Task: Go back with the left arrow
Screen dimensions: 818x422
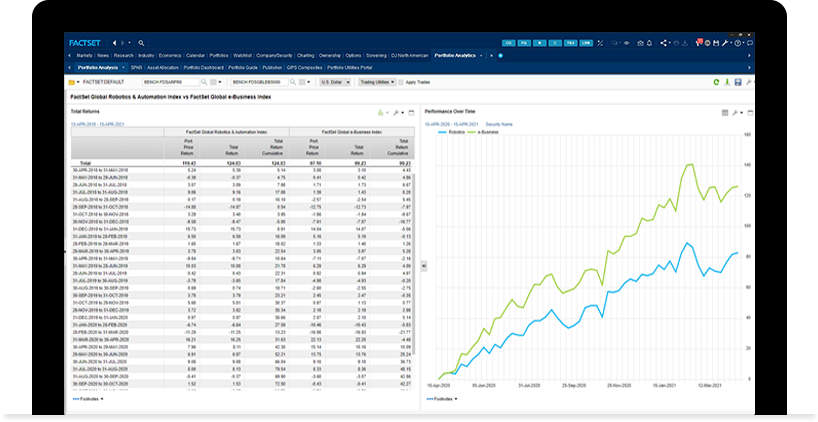Action: pos(115,43)
